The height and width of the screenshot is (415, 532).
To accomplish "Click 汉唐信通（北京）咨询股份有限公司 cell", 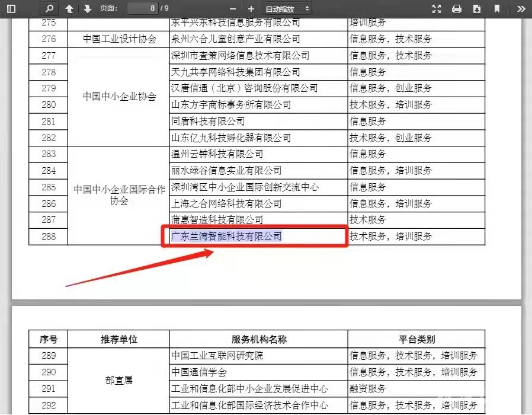I will coord(258,88).
